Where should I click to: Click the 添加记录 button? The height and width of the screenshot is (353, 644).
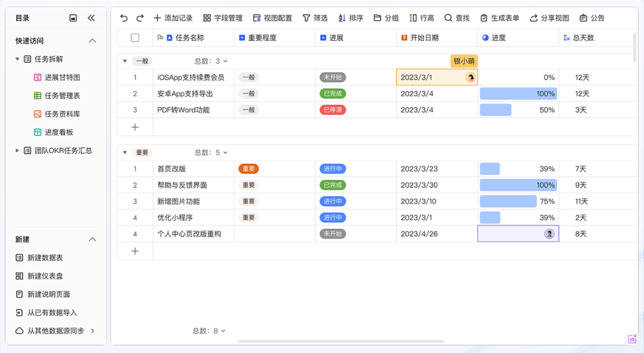[173, 18]
